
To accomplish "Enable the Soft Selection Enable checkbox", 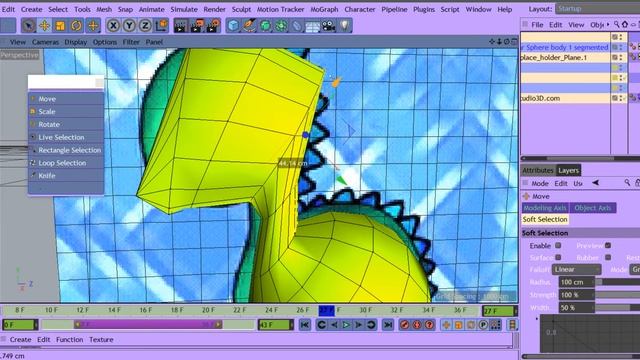I will 558,246.
